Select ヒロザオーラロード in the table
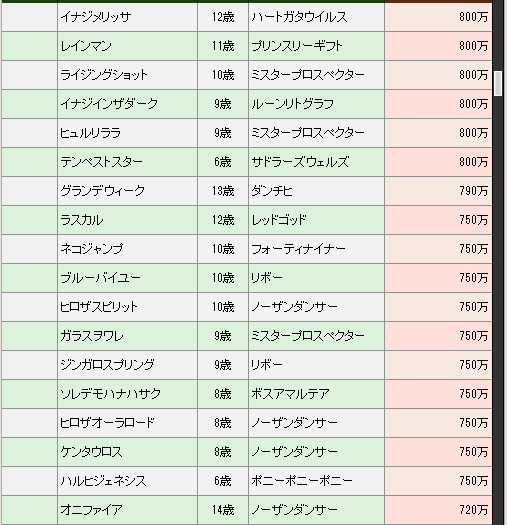 [107, 423]
